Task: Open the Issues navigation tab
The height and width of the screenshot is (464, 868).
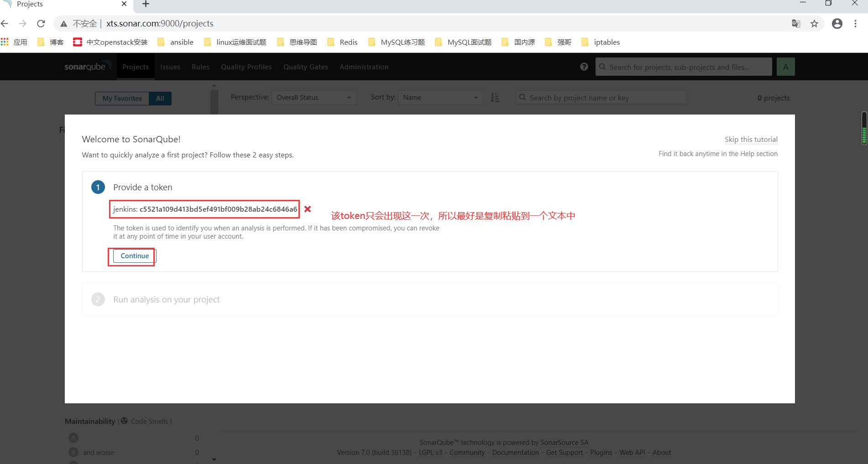Action: (x=170, y=67)
